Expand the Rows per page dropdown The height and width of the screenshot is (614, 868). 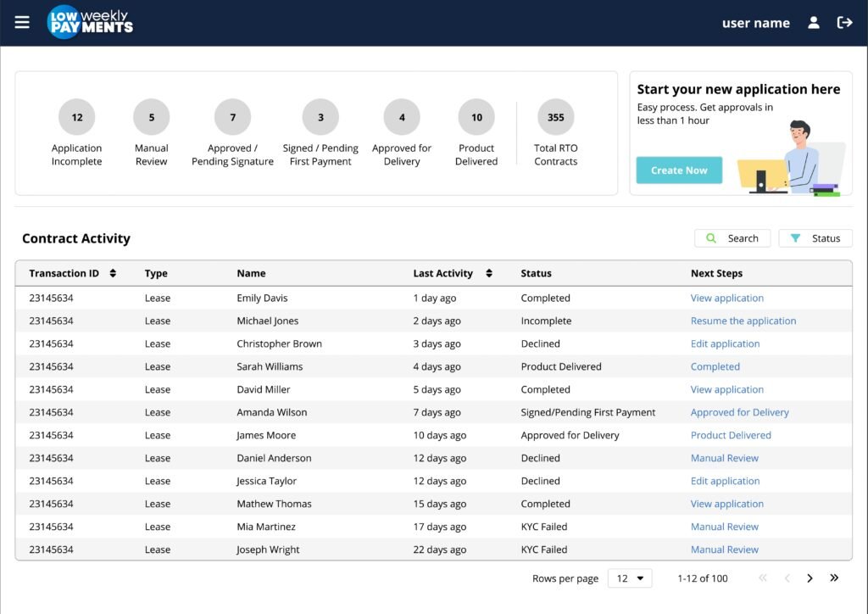click(629, 578)
